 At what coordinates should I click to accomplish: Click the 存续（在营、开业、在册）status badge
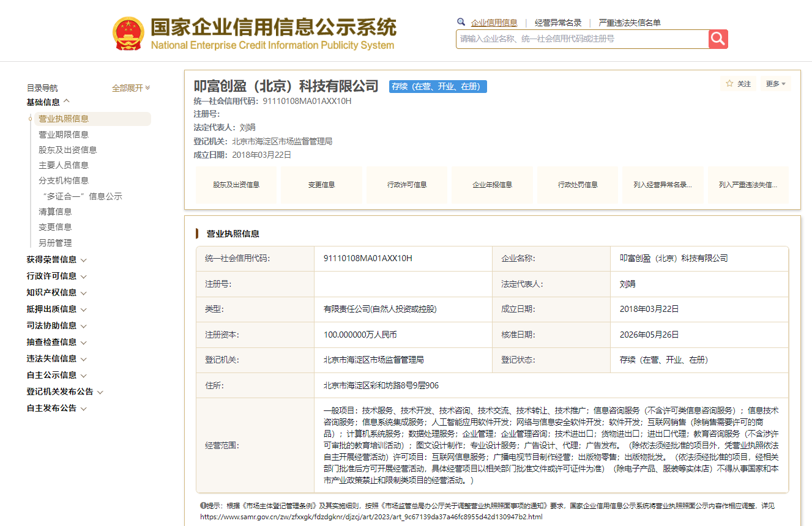(438, 86)
